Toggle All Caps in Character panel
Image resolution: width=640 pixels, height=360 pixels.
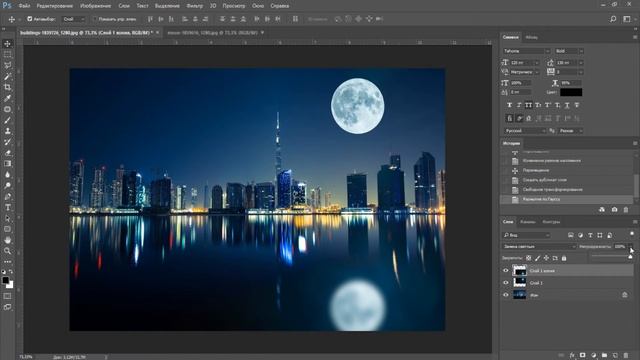[529, 105]
